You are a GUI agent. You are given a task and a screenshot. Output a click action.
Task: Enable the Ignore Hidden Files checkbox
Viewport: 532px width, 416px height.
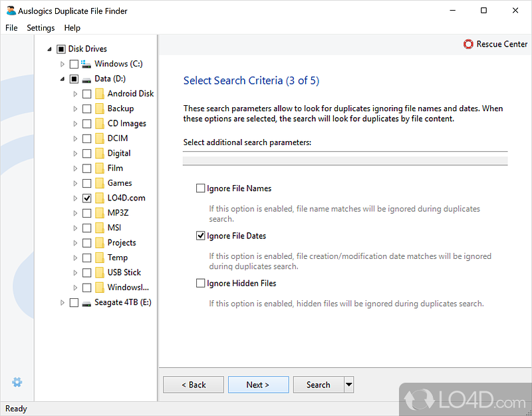(x=201, y=283)
